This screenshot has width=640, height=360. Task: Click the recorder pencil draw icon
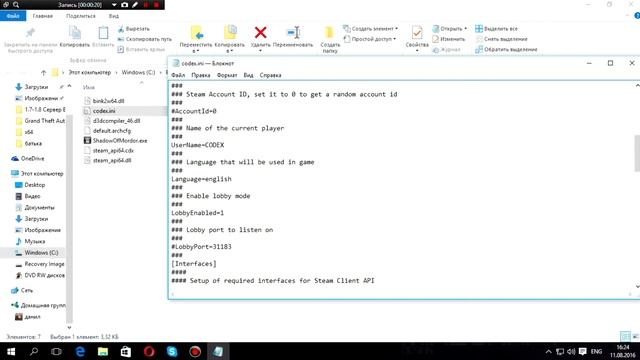tap(135, 5)
